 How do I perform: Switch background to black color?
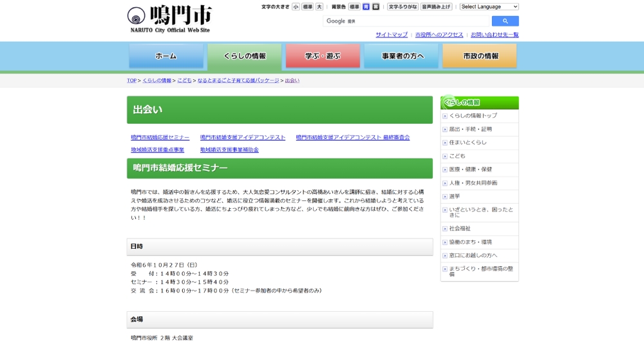coord(375,6)
